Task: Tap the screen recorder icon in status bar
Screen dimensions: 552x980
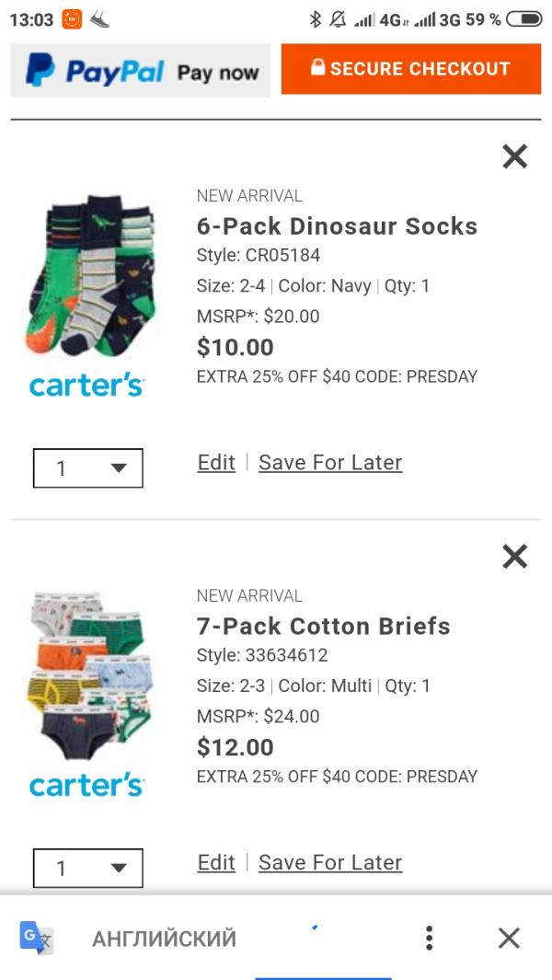Action: tap(72, 20)
